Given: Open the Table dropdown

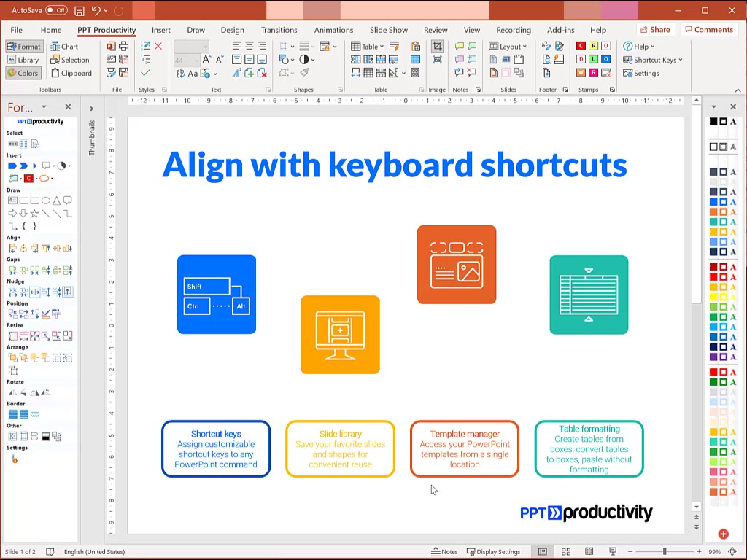Looking at the screenshot, I should coord(368,46).
